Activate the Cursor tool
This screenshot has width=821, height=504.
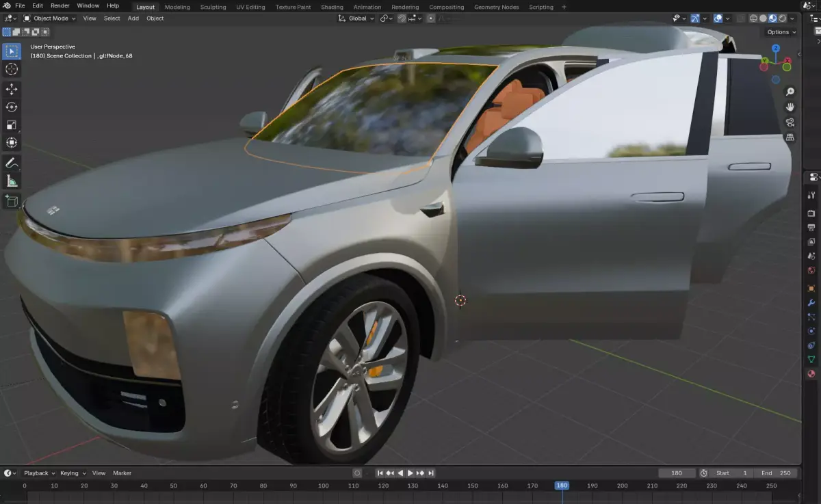tap(12, 69)
